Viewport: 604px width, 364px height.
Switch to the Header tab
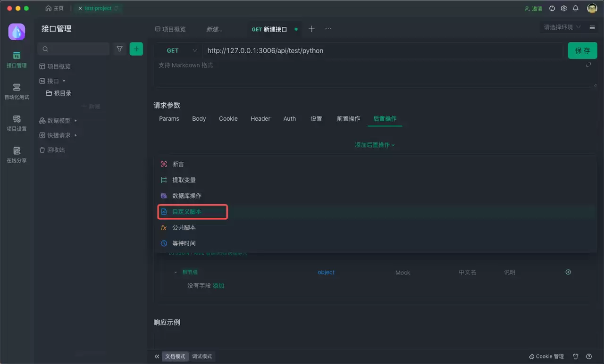click(x=260, y=119)
